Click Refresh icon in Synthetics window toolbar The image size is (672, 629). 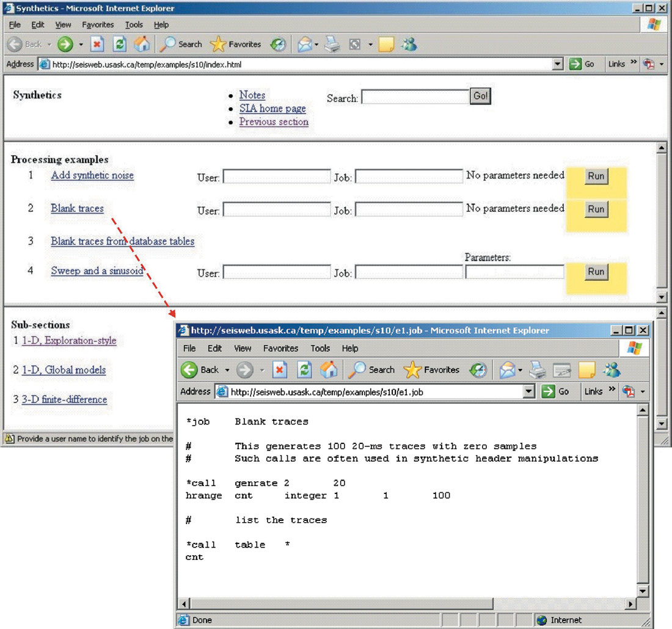click(x=119, y=44)
